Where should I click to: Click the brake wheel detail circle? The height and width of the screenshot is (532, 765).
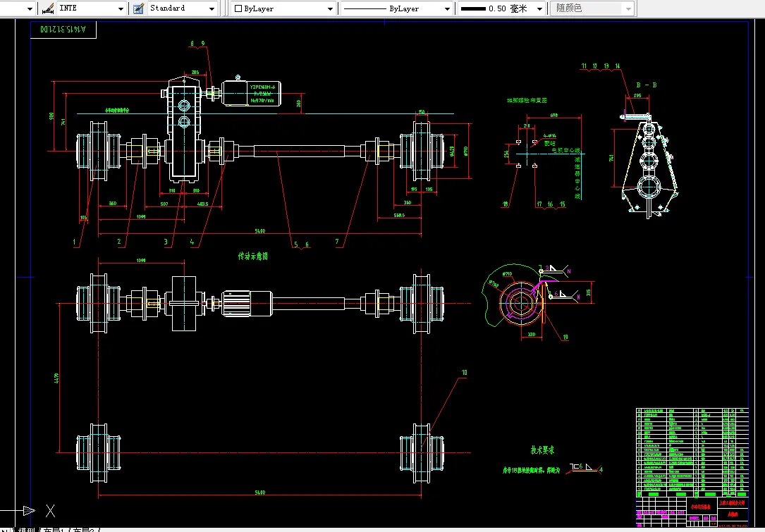coord(521,302)
